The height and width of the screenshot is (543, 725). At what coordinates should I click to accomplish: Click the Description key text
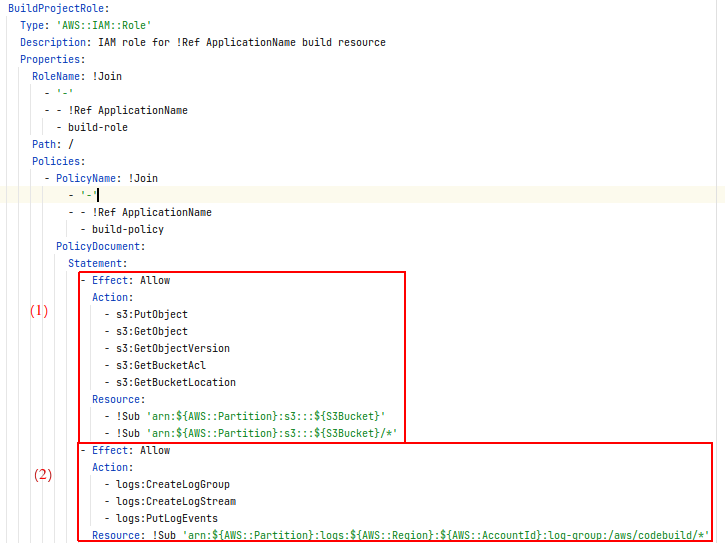55,42
